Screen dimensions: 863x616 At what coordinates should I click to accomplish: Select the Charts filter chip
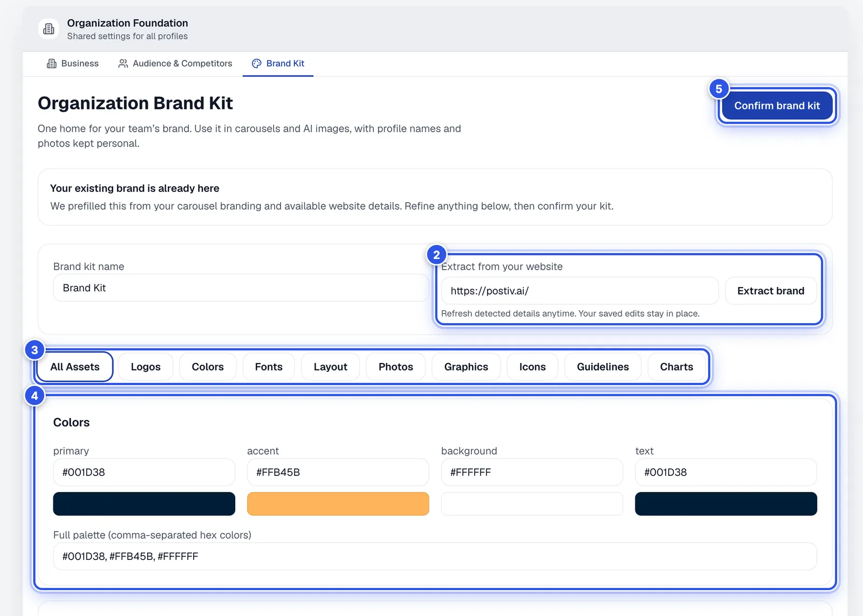676,367
